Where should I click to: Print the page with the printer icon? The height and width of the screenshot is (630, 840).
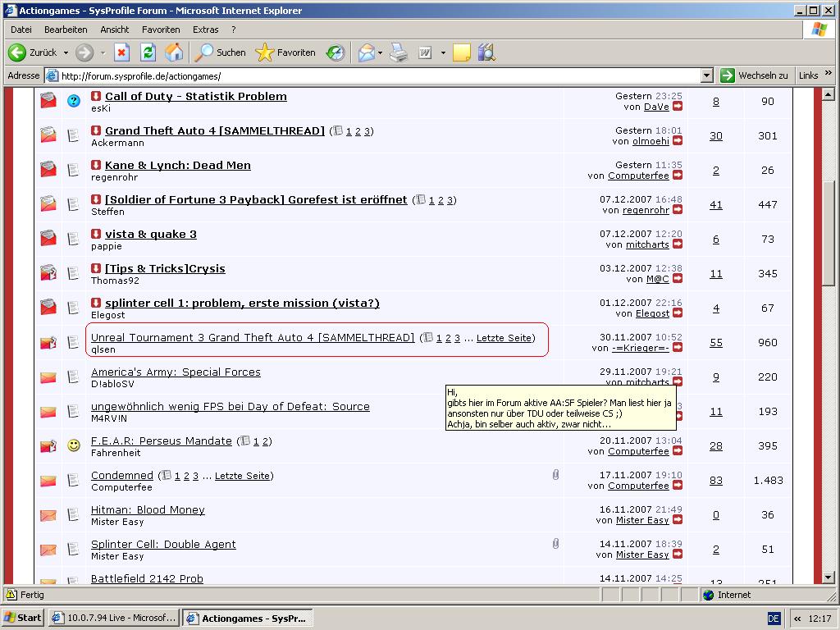(399, 52)
